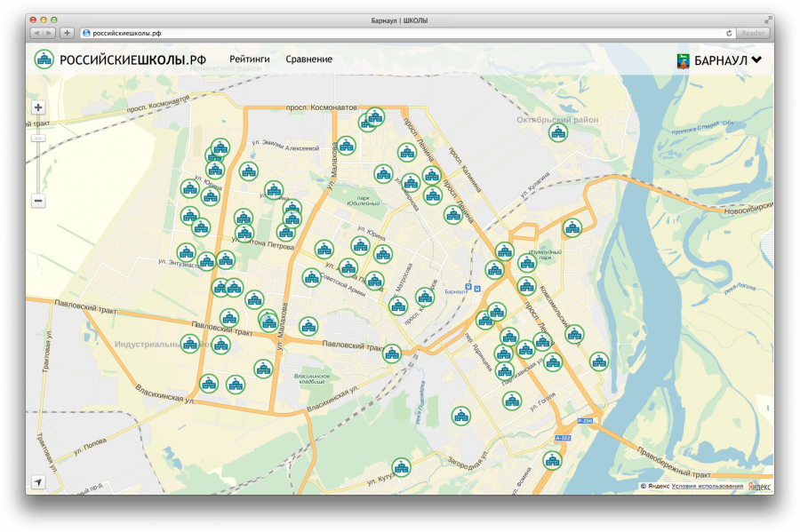800x532 pixels.
Task: Click the map zoom slider handle
Action: (x=38, y=139)
